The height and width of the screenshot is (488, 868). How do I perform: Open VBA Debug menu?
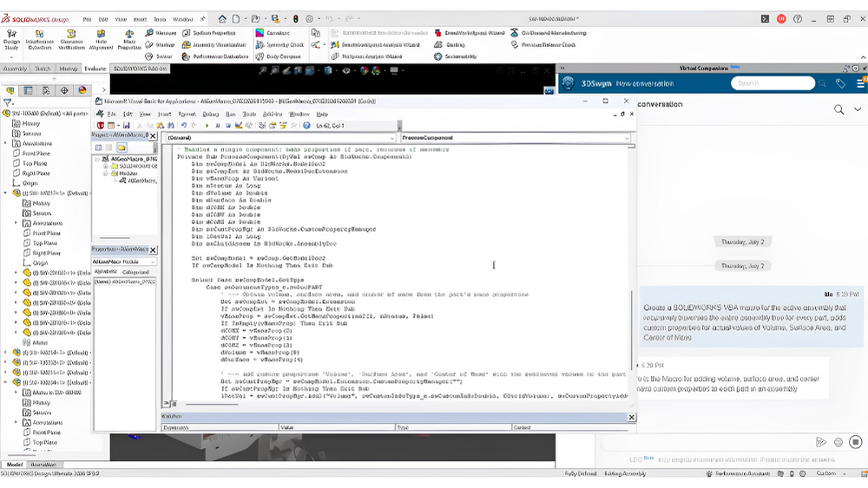pyautogui.click(x=210, y=114)
